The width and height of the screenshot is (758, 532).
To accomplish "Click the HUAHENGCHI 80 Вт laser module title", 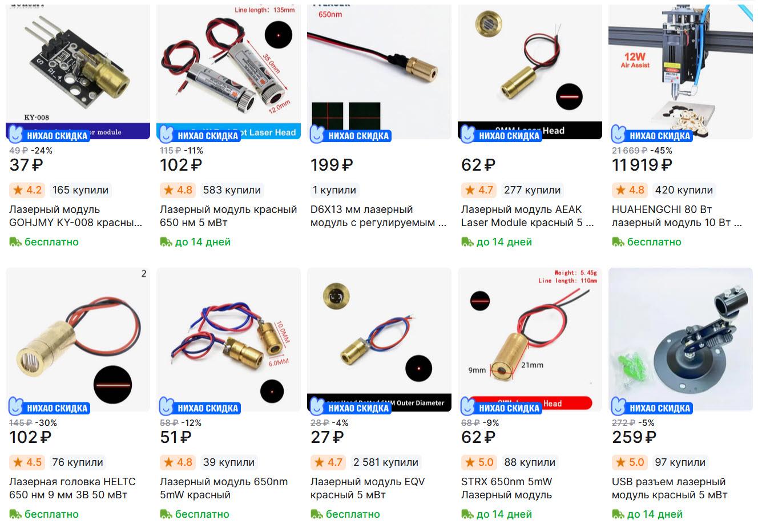I will point(677,216).
